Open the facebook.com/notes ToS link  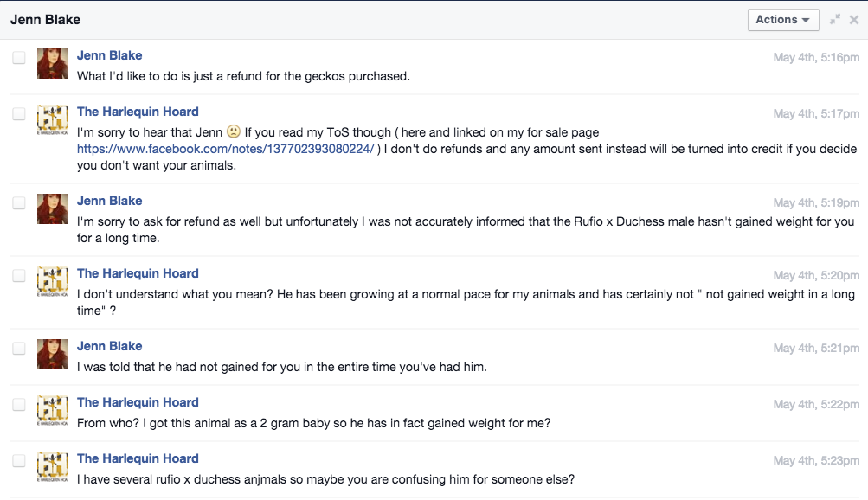225,149
